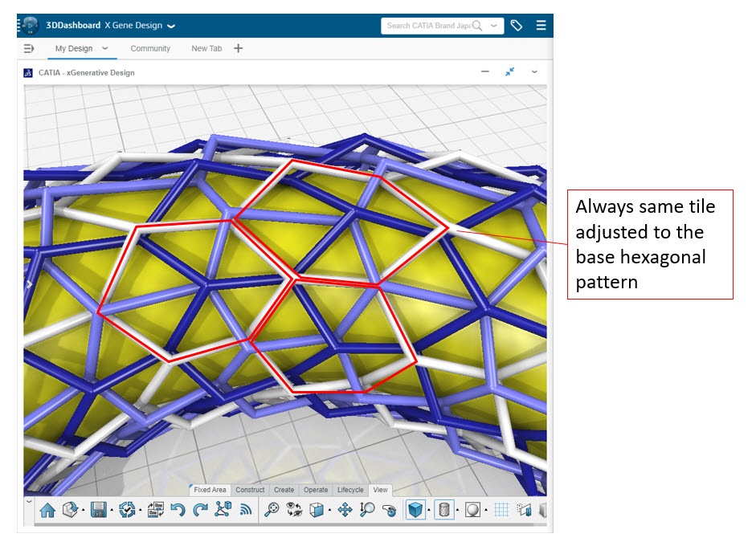Viewport: 756px width, 550px height.
Task: Switch to the View tab
Action: click(x=381, y=490)
